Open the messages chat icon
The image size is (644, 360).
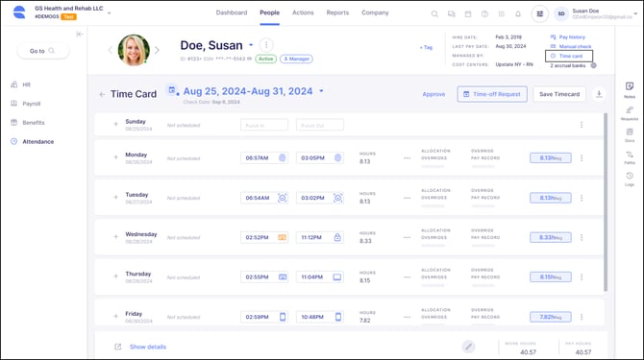click(452, 14)
